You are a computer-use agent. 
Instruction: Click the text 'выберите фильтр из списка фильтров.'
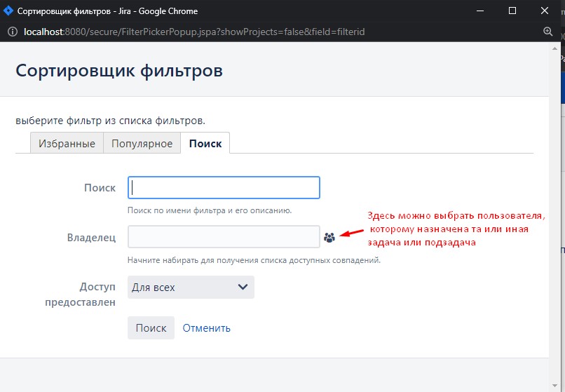click(x=110, y=121)
